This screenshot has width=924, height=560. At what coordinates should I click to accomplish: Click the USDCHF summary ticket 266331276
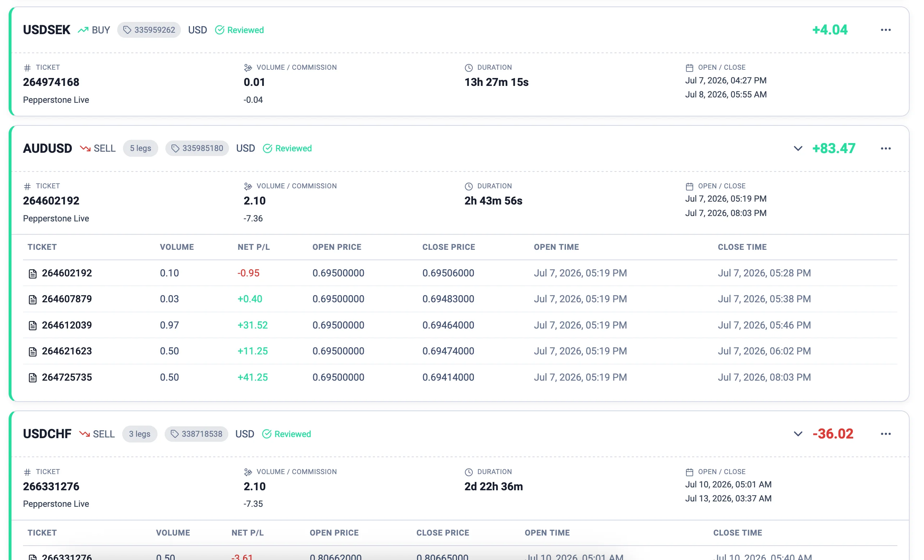pos(51,486)
